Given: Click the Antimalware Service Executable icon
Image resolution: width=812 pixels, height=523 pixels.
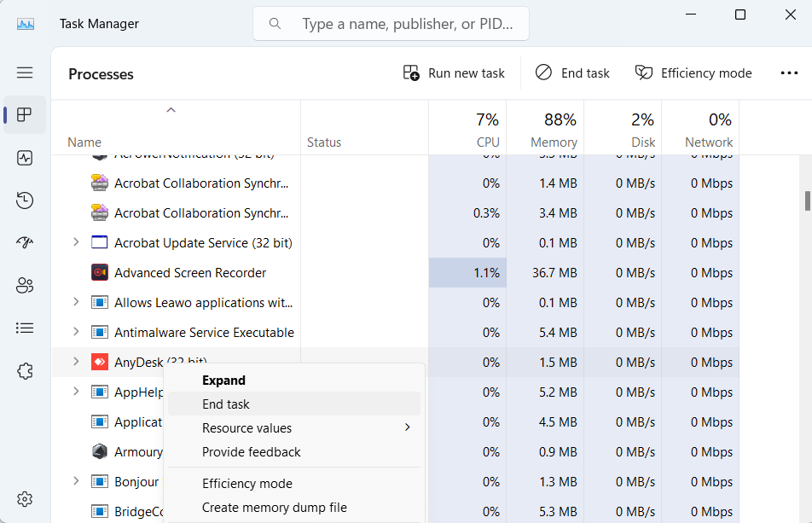Looking at the screenshot, I should [100, 332].
